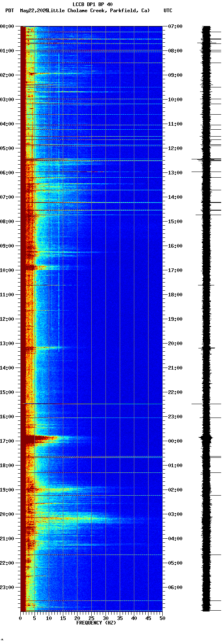224x644 pixels.
Task: Pick the 02:00 label on the UTC axis
Action: [175, 490]
